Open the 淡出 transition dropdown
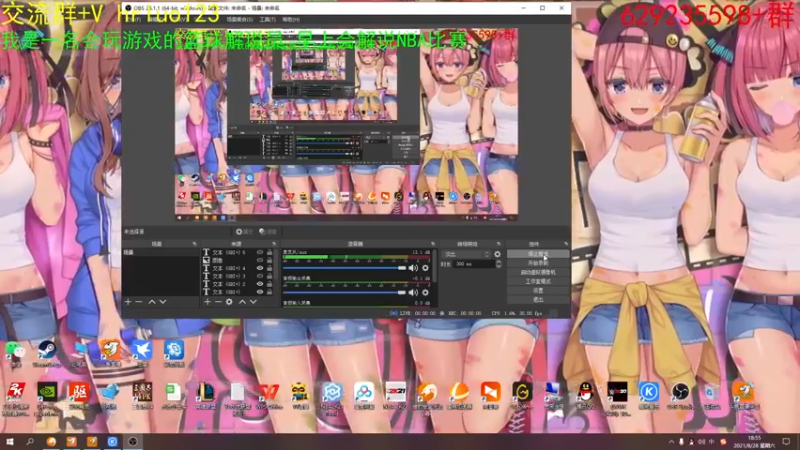Viewport: 800px width, 450px height. click(466, 254)
